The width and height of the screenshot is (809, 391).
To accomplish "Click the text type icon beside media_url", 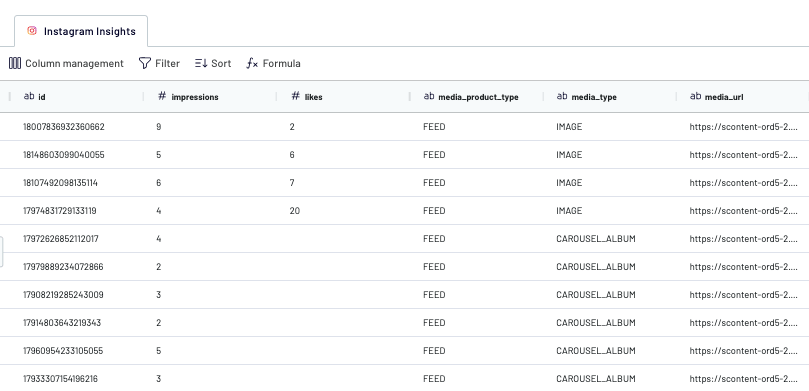I will tap(695, 96).
